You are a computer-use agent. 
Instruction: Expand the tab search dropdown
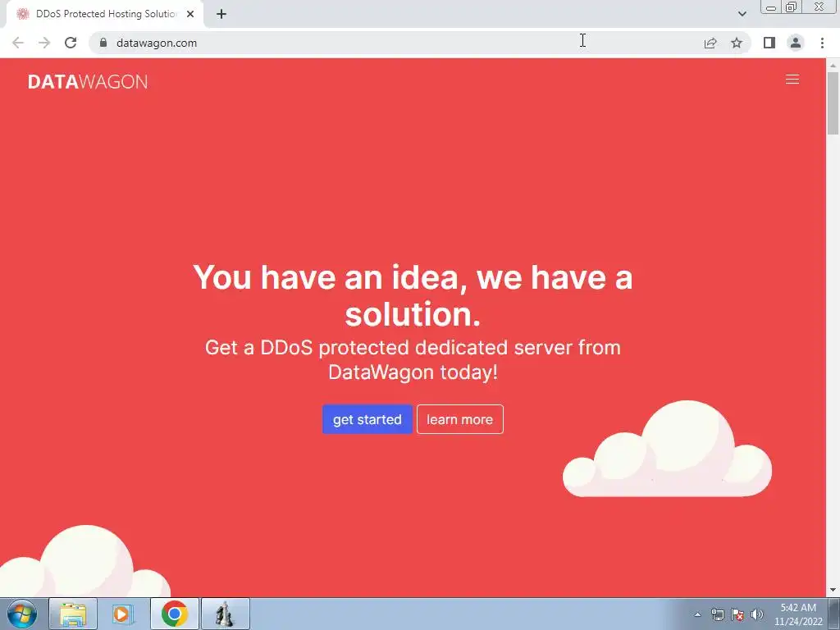coord(742,14)
